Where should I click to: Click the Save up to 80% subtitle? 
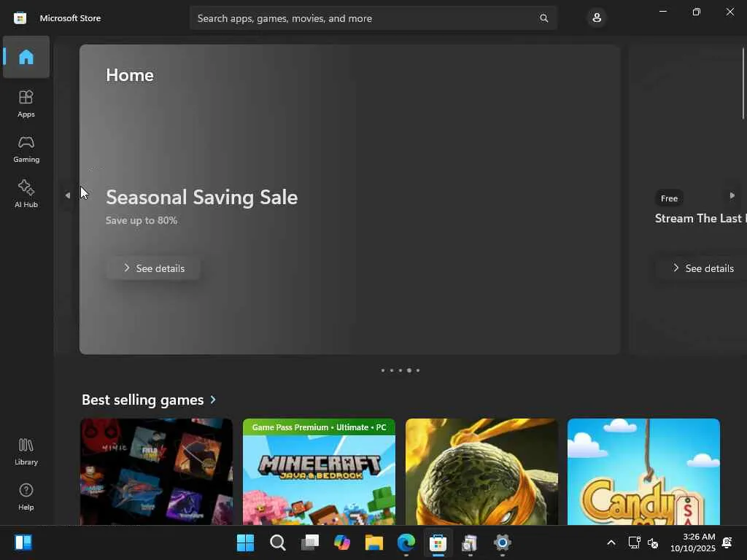coord(142,220)
